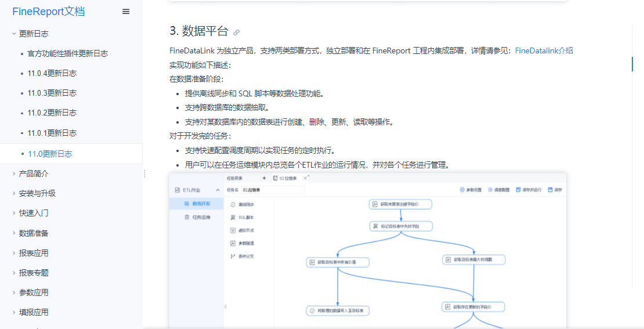This screenshot has width=644, height=329.
Task: Select the 获取目标表中所有ID值 flow node
Action: pos(338,262)
